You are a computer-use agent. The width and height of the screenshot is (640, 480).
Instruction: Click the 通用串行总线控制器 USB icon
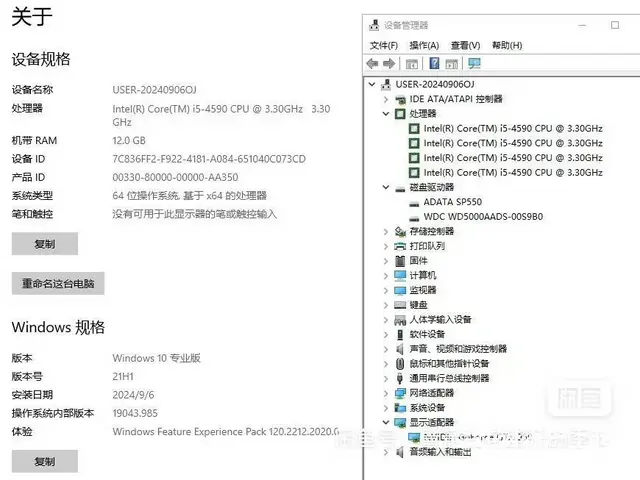click(400, 378)
